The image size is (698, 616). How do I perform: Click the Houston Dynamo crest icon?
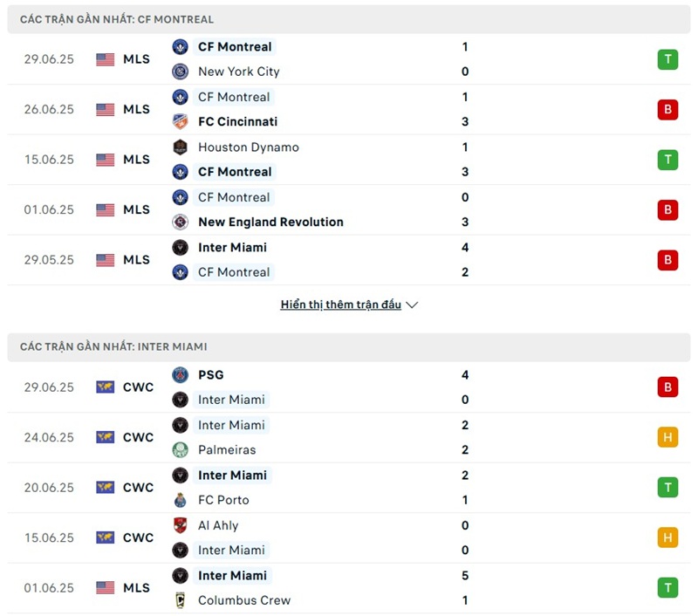[x=180, y=147]
